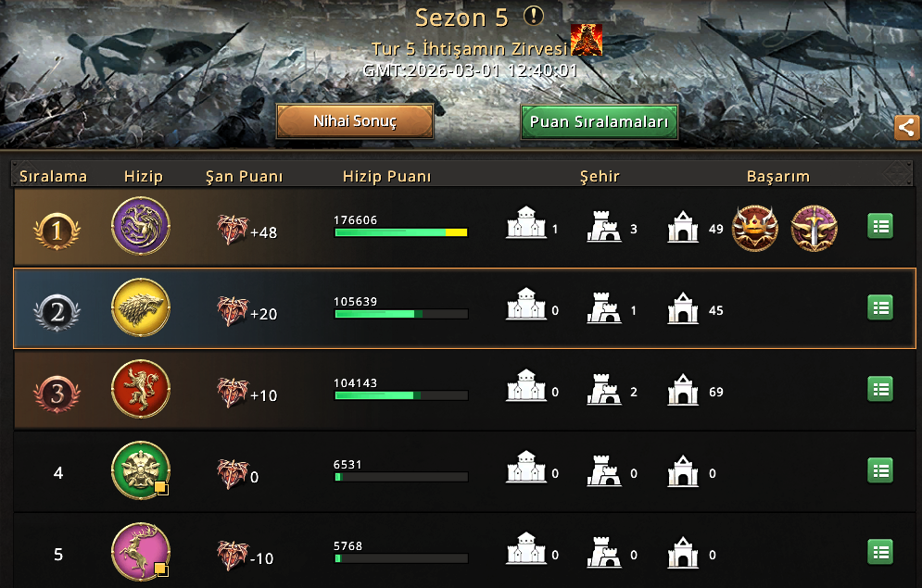Screen dimensions: 922x588
Task: Select the green rose faction emblem
Action: [141, 470]
